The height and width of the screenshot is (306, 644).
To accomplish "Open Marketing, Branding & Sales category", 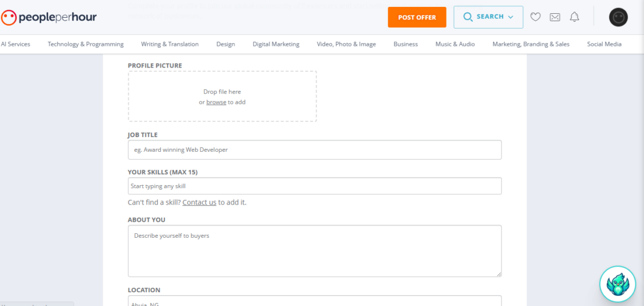I will [x=531, y=44].
